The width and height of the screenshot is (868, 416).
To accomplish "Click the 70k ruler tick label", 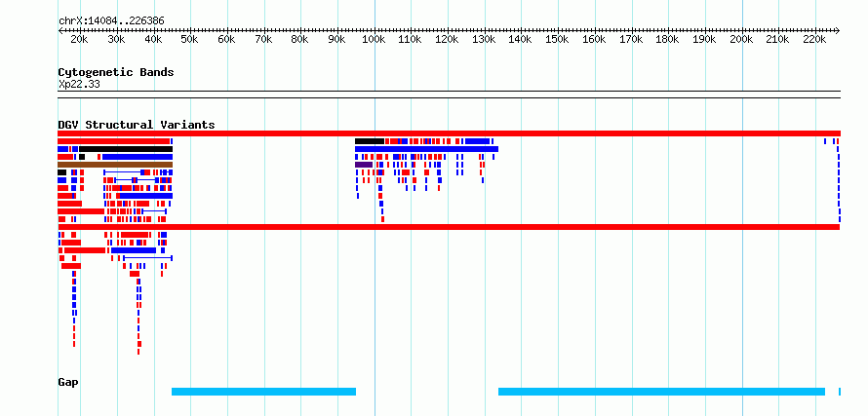I will coord(263,40).
